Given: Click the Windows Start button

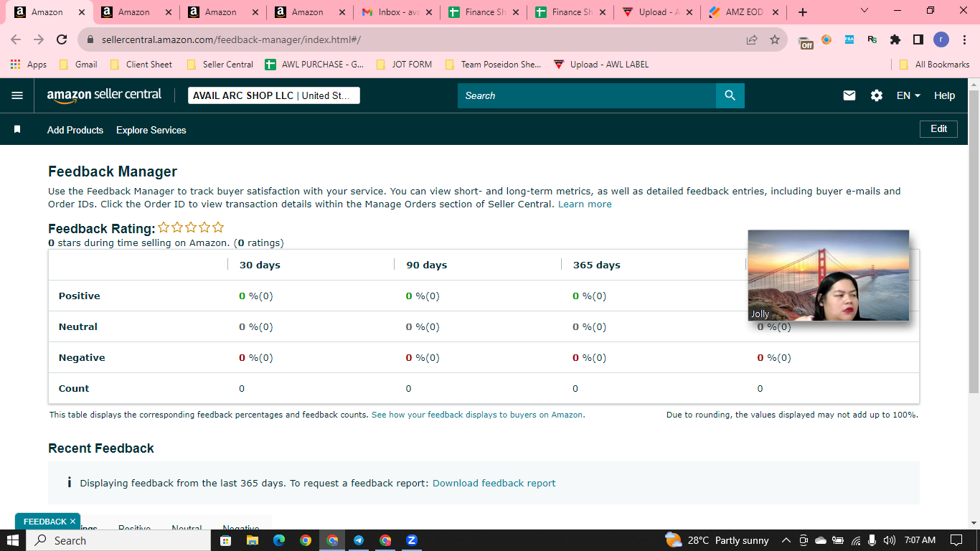Looking at the screenshot, I should 13,540.
